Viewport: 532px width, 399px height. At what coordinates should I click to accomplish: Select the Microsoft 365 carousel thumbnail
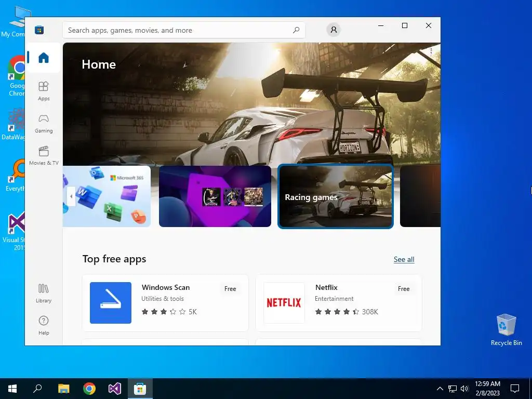(x=107, y=196)
